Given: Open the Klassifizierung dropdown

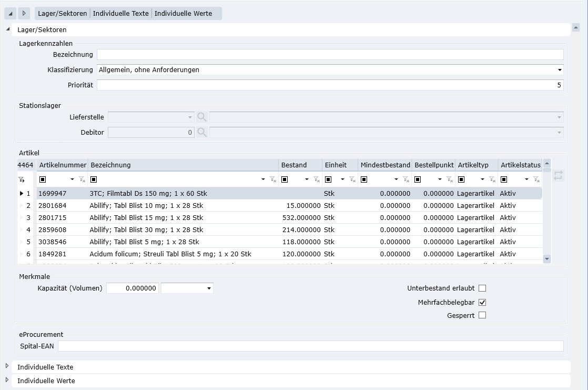Looking at the screenshot, I should [560, 70].
